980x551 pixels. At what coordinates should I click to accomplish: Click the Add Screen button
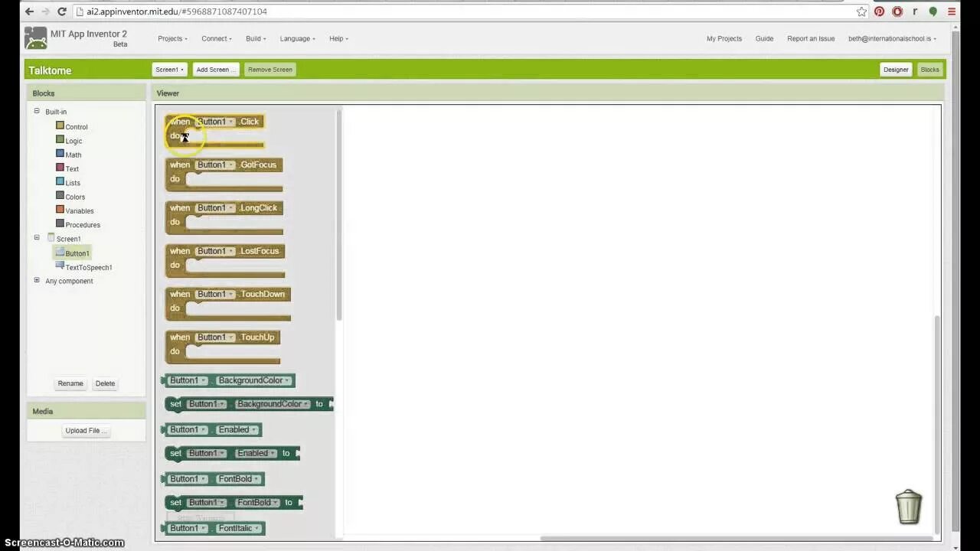tap(216, 70)
